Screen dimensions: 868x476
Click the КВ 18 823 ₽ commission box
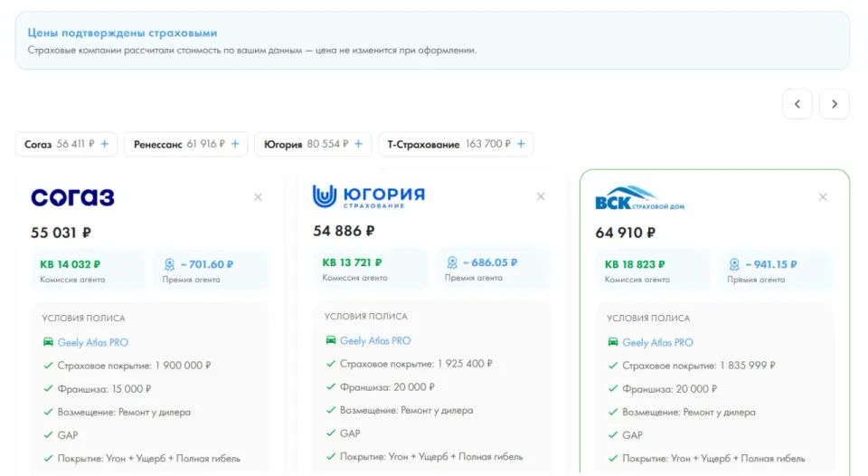click(x=653, y=271)
